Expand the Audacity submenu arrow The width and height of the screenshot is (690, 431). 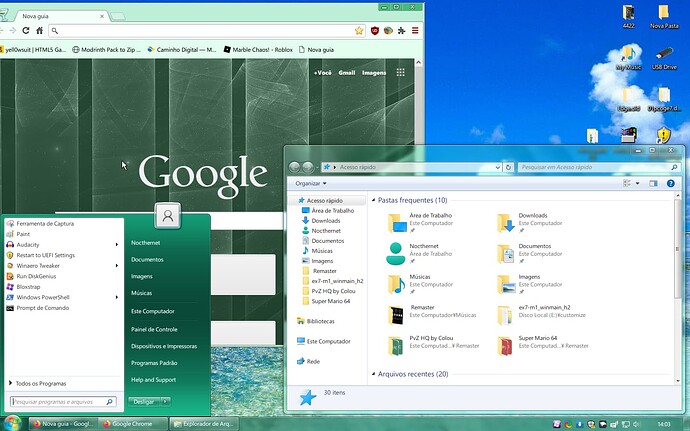pyautogui.click(x=117, y=245)
